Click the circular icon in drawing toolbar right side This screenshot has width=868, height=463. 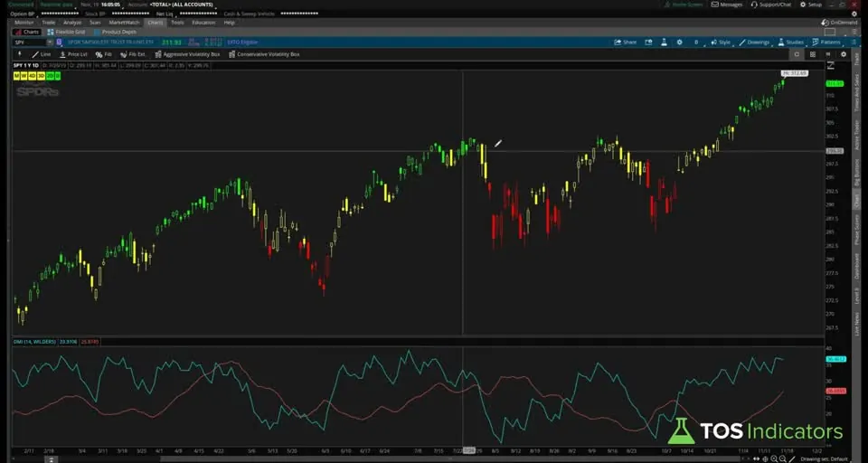pyautogui.click(x=797, y=54)
